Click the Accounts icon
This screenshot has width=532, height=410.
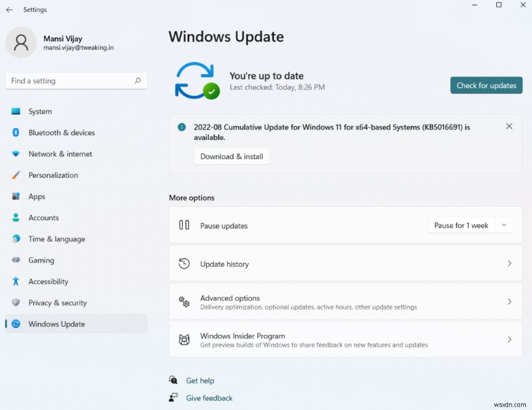(x=15, y=218)
